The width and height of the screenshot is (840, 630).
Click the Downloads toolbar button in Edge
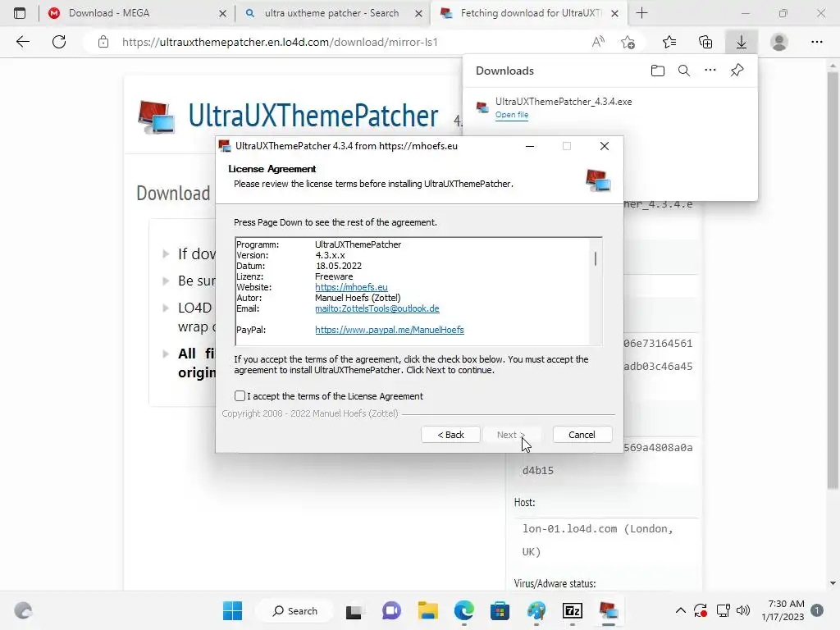[x=741, y=42]
